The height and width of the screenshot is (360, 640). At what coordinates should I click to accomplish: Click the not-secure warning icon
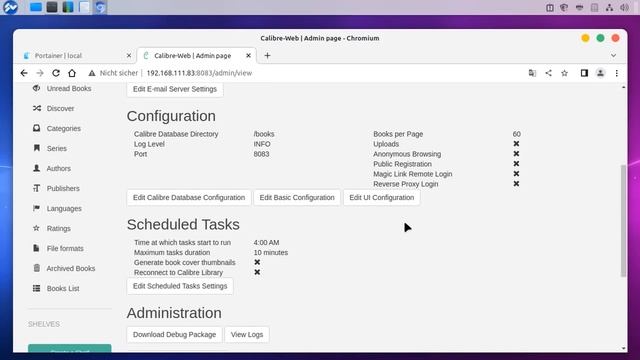point(92,73)
